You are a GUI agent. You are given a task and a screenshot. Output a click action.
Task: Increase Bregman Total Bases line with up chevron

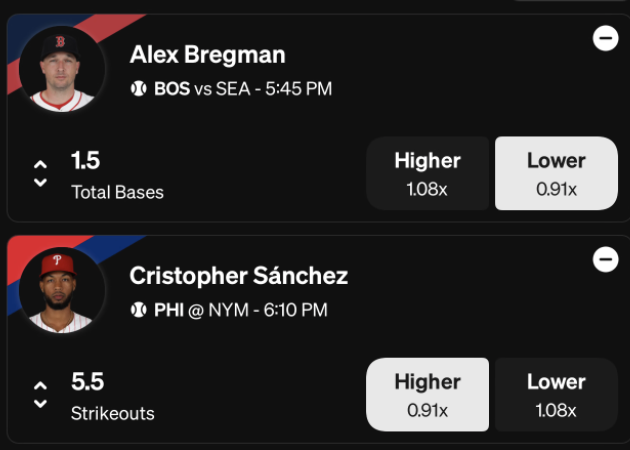40,164
